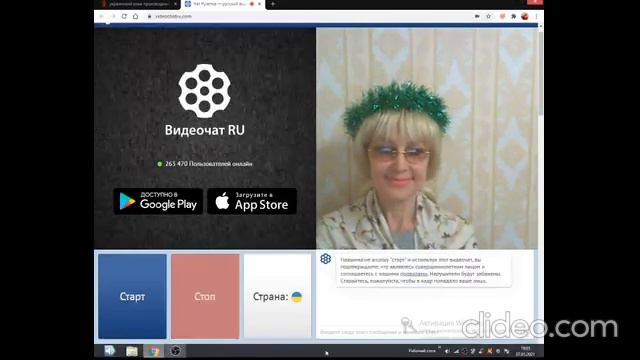Screen dimensions: 640x360
Task: Click the camera permission icon in address bar
Action: [477, 16]
